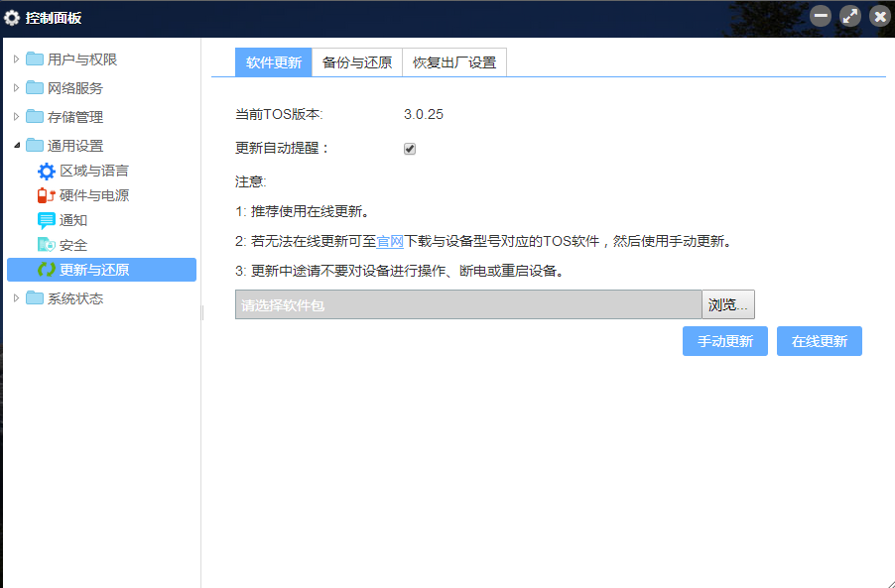Expand the 系统状态 tree node arrow
Viewport: 895px width, 588px height.
(x=16, y=298)
